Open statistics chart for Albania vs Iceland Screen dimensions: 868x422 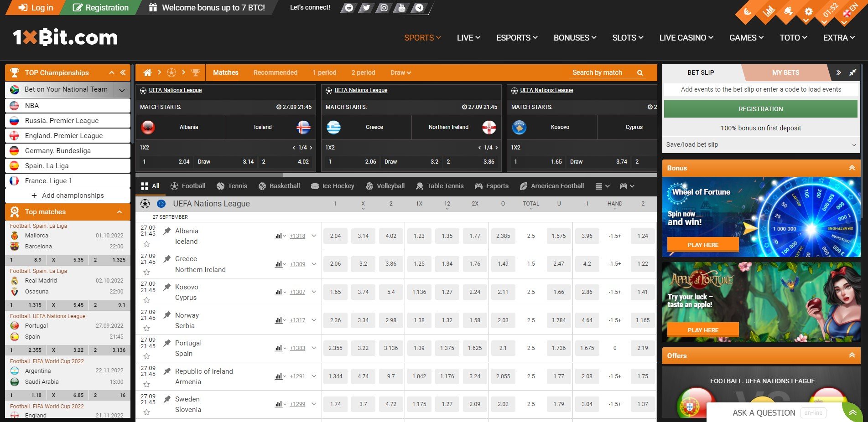click(x=280, y=236)
